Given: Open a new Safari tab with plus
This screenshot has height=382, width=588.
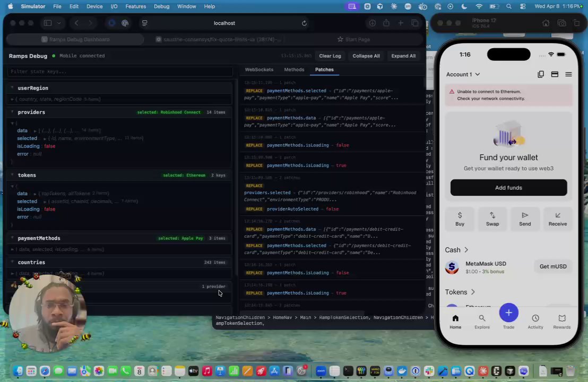Looking at the screenshot, I should pos(401,23).
